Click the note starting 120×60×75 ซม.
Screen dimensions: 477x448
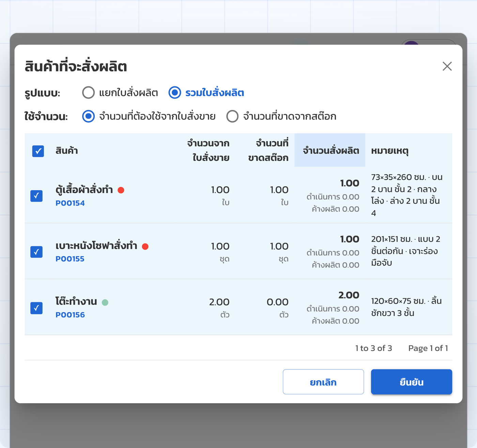pyautogui.click(x=406, y=307)
